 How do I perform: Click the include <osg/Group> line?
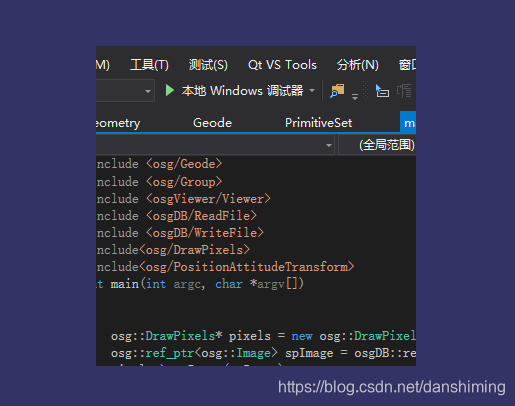pyautogui.click(x=159, y=182)
